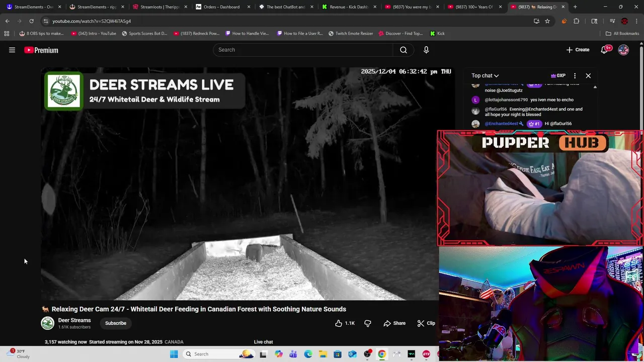
Task: Open YouTube notifications bell
Action: [605, 50]
